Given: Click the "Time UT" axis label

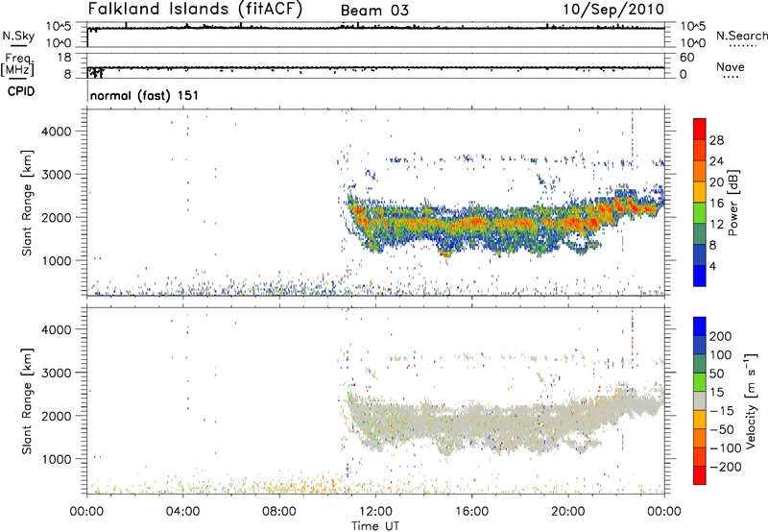Looking at the screenshot, I should [375, 525].
